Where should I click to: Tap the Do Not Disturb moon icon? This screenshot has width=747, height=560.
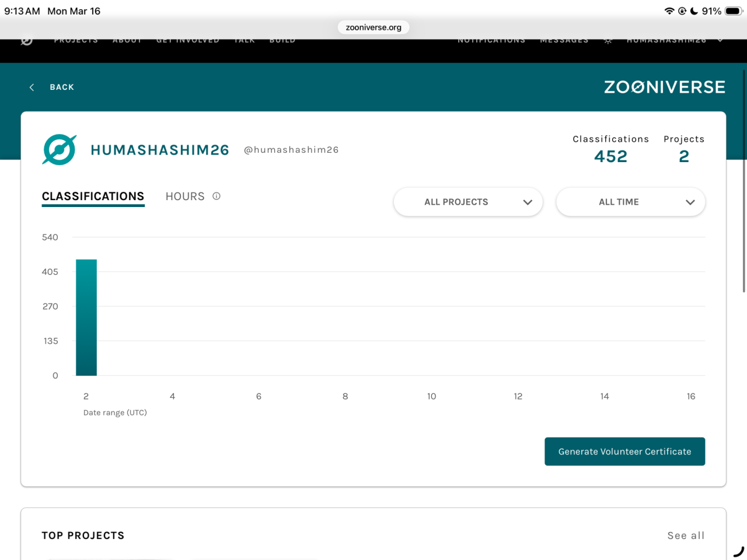click(694, 11)
